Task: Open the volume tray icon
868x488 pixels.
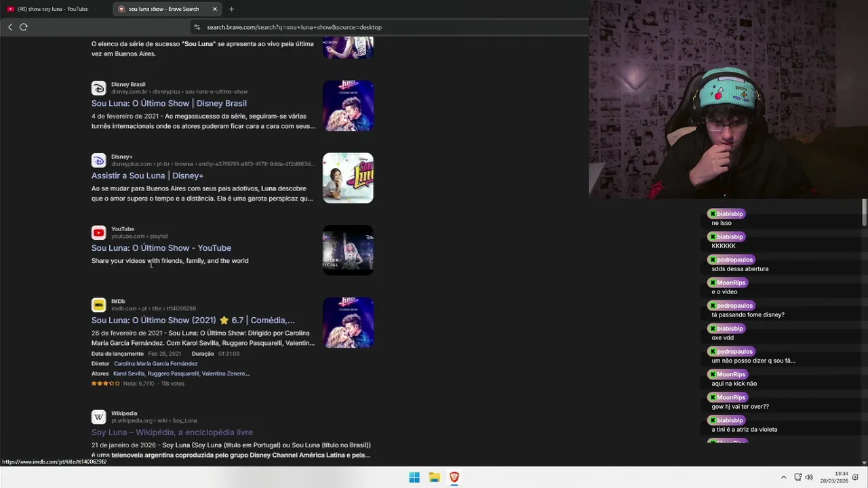Action: tap(808, 477)
